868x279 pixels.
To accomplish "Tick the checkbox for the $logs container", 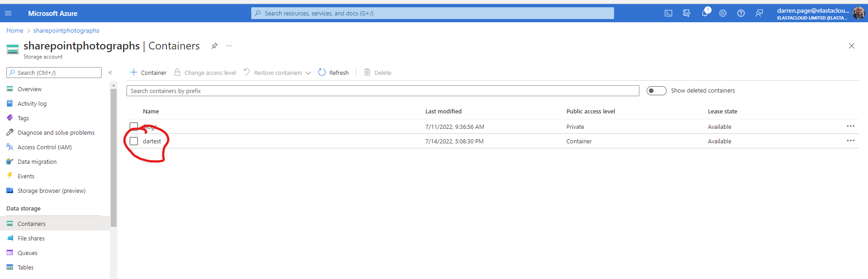I will pos(134,127).
